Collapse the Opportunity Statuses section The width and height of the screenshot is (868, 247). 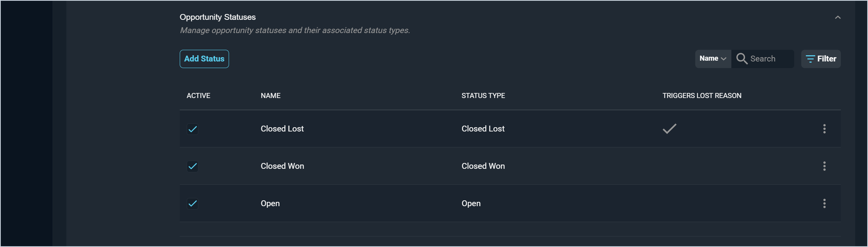[838, 18]
